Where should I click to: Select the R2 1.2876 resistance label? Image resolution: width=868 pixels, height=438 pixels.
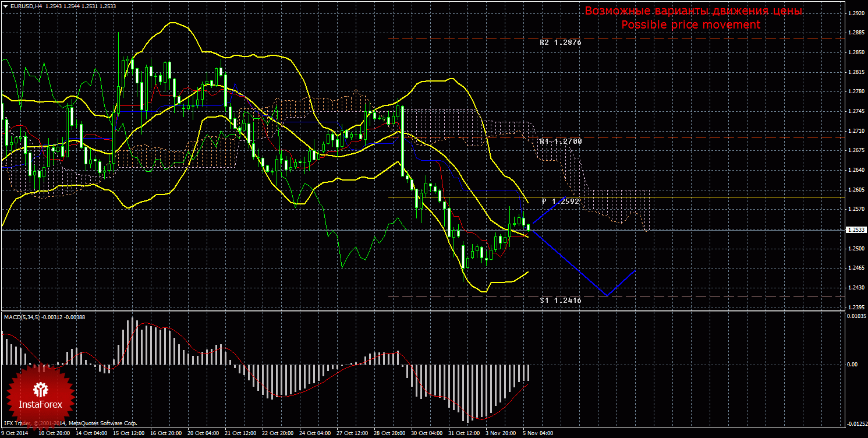(x=560, y=43)
